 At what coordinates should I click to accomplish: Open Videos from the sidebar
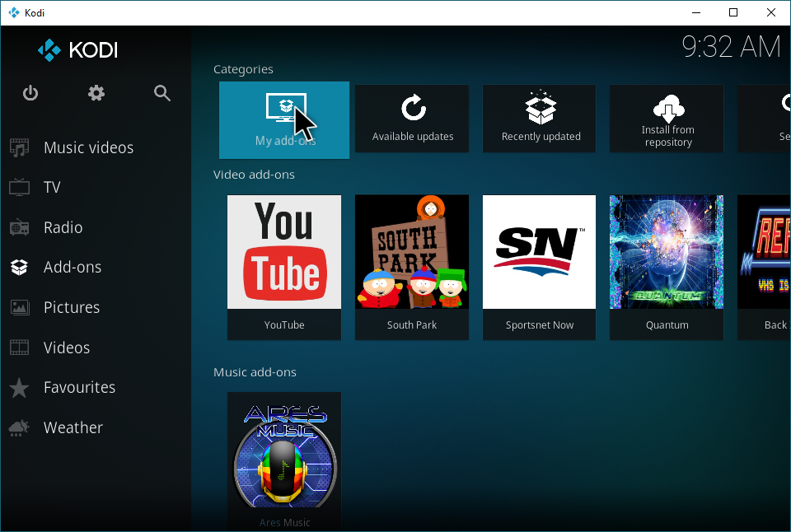point(67,348)
